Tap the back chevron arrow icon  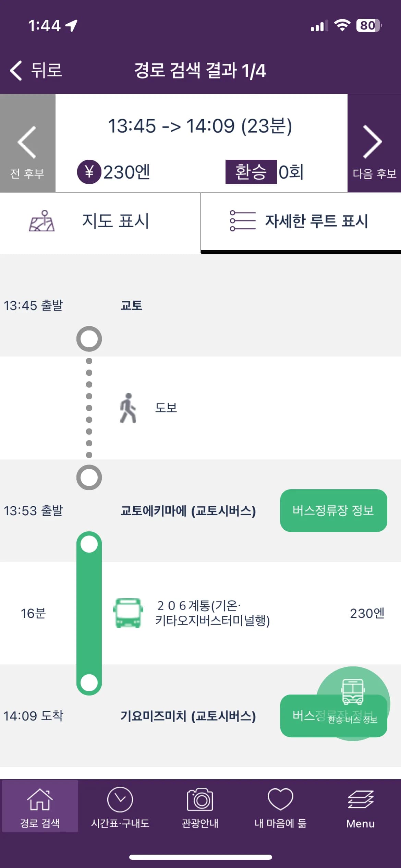point(15,70)
